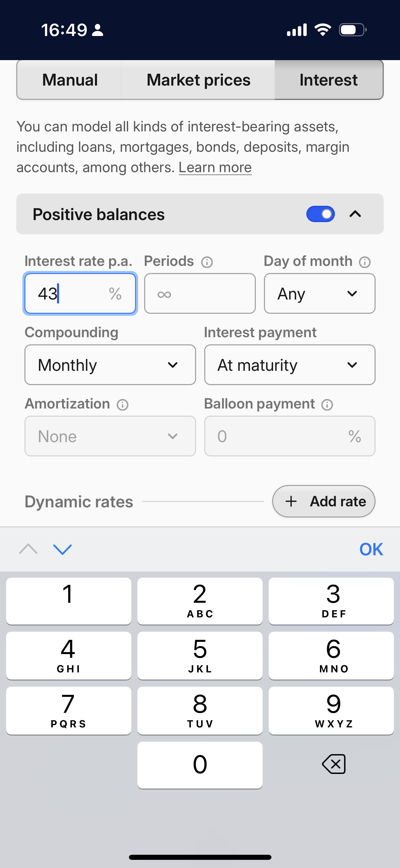Disable the Positive balances toggle
This screenshot has width=400, height=868.
coord(320,214)
